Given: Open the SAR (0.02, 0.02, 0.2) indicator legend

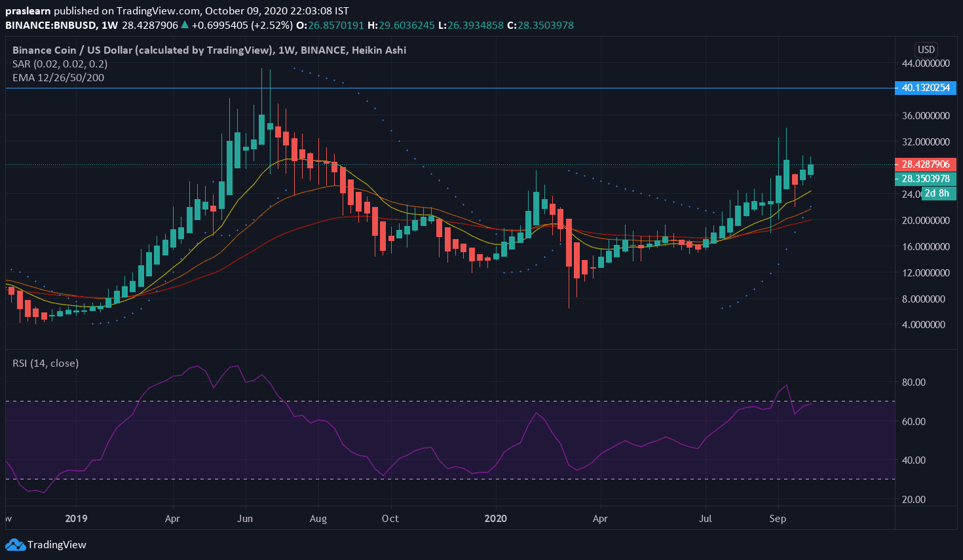Looking at the screenshot, I should tap(60, 64).
